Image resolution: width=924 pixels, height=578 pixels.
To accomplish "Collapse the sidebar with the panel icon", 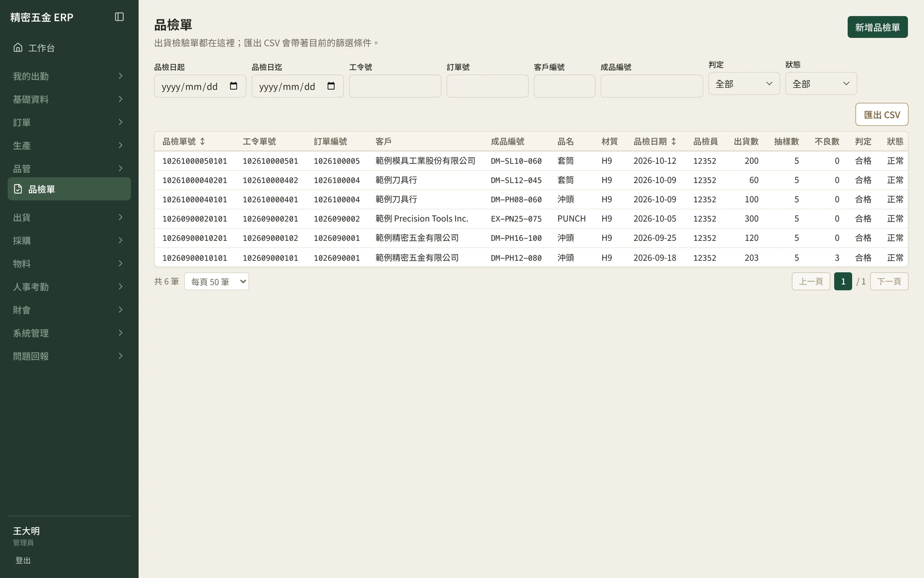I will click(119, 17).
